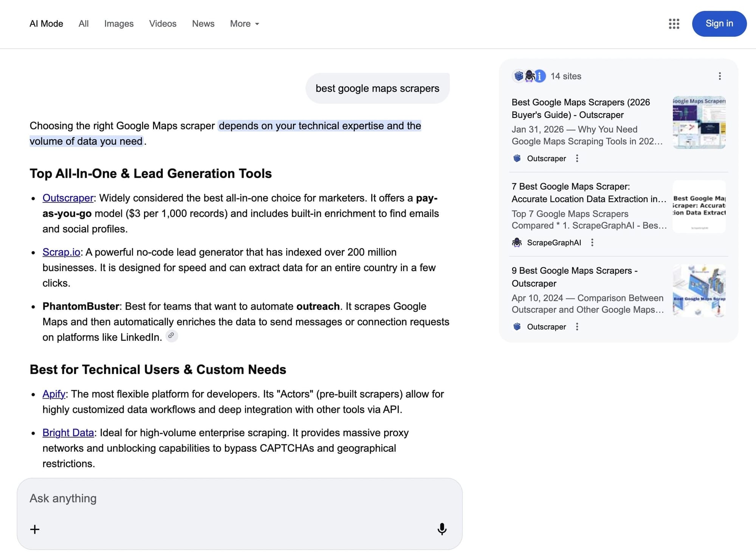
Task: Click the Ask anything input field
Action: 151,498
